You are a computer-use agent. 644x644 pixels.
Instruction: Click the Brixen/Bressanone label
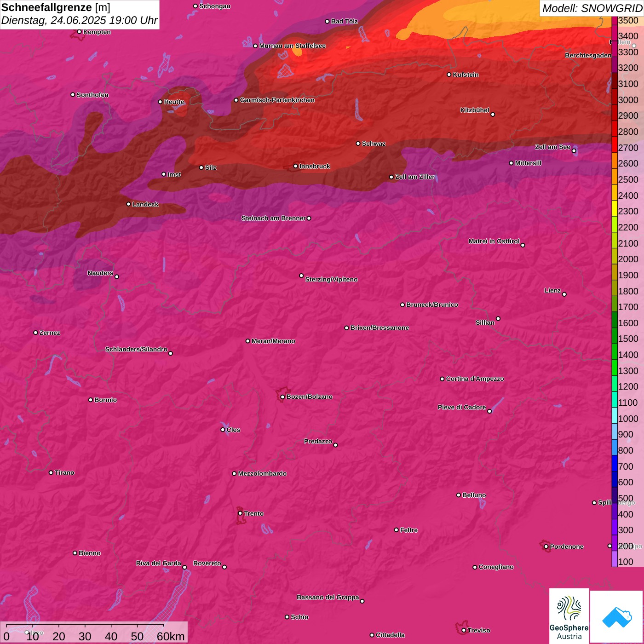379,328
